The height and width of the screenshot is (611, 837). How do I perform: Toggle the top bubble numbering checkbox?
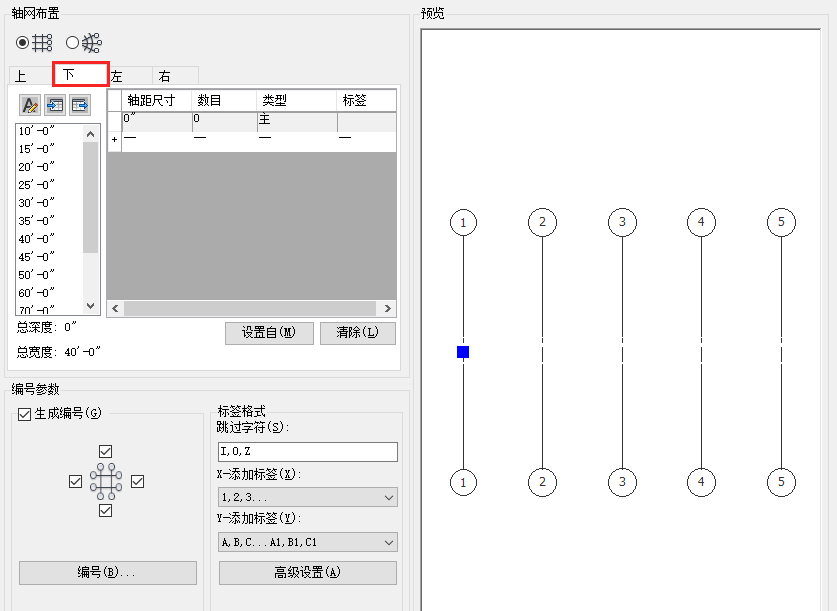(x=106, y=451)
